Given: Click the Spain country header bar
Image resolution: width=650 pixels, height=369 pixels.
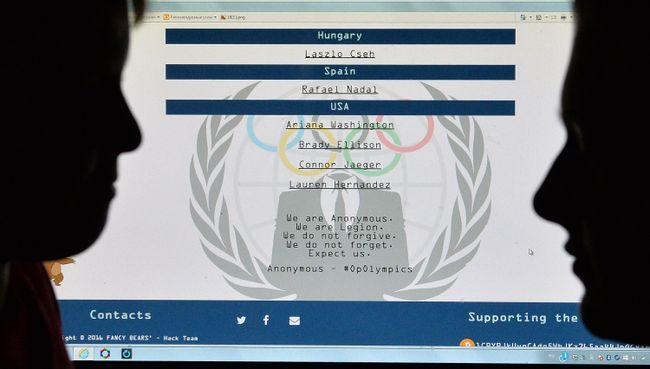Looking at the screenshot, I should pyautogui.click(x=340, y=72).
